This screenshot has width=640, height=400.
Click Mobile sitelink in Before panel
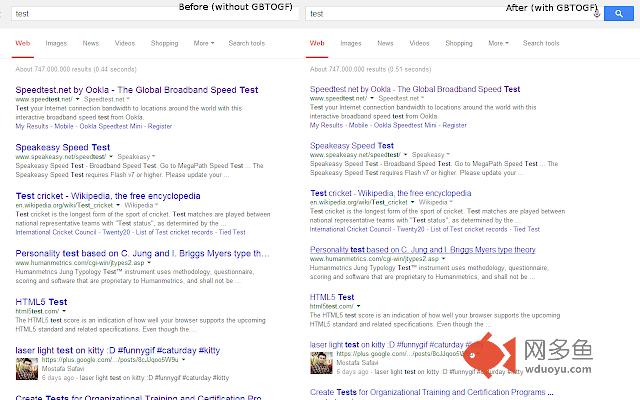(x=64, y=126)
